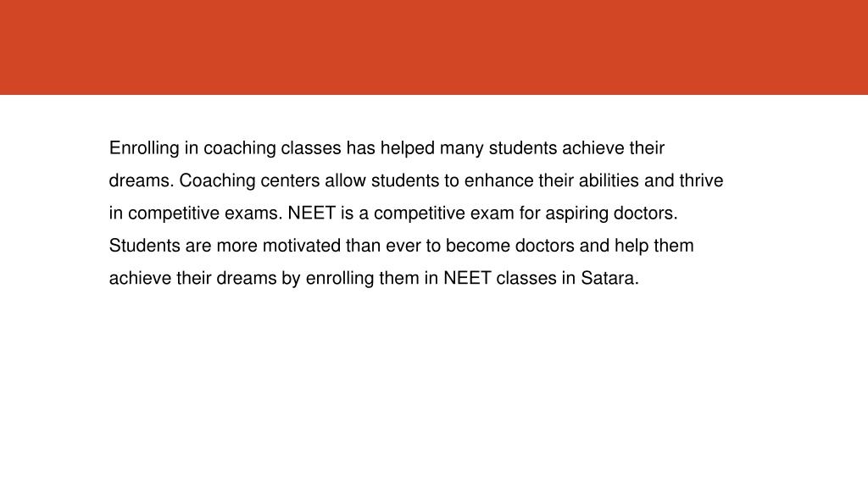The width and height of the screenshot is (868, 488).
Task: Click the orange header banner
Action: (434, 47)
